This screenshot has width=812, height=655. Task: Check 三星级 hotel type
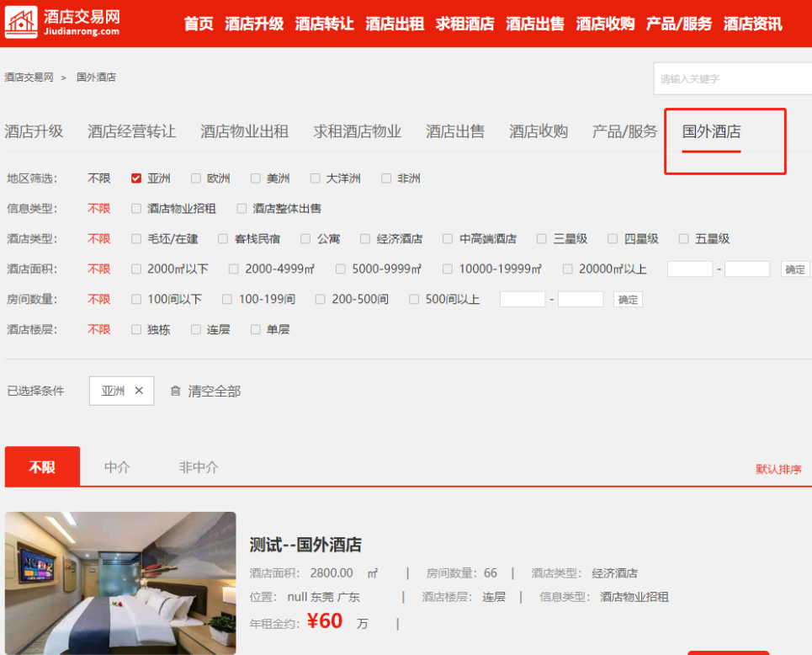pyautogui.click(x=542, y=238)
